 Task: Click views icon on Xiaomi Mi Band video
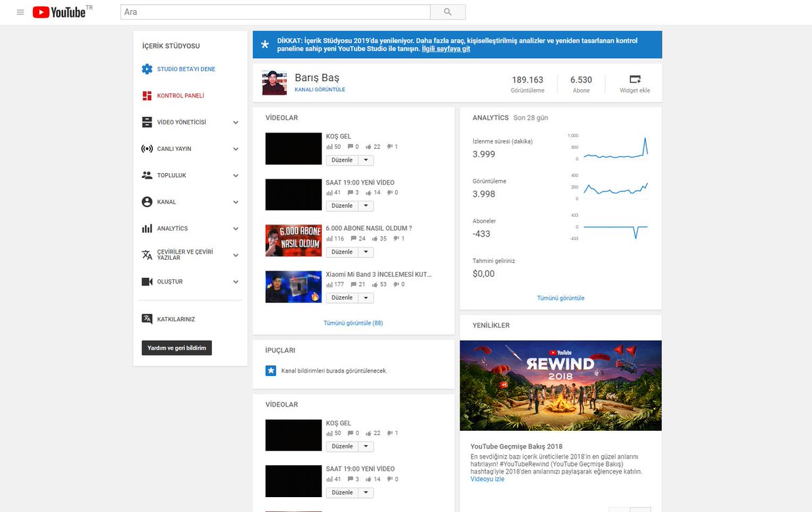(x=330, y=285)
